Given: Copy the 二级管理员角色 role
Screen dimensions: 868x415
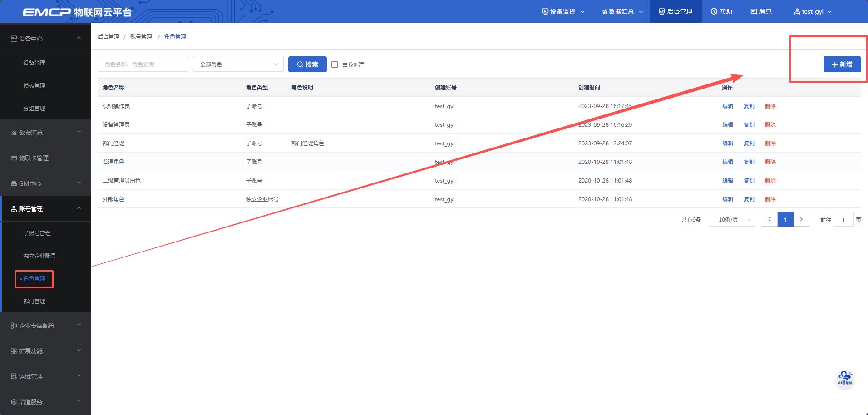Looking at the screenshot, I should click(749, 181).
